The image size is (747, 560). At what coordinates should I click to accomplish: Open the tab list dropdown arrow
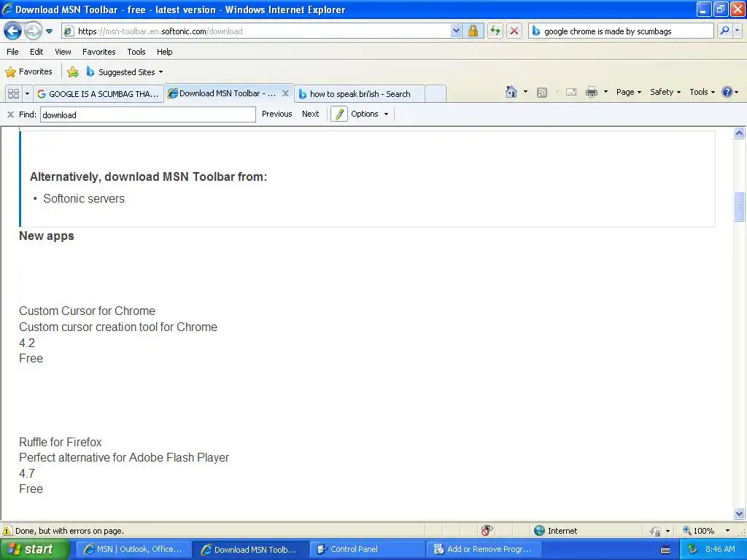pyautogui.click(x=27, y=94)
